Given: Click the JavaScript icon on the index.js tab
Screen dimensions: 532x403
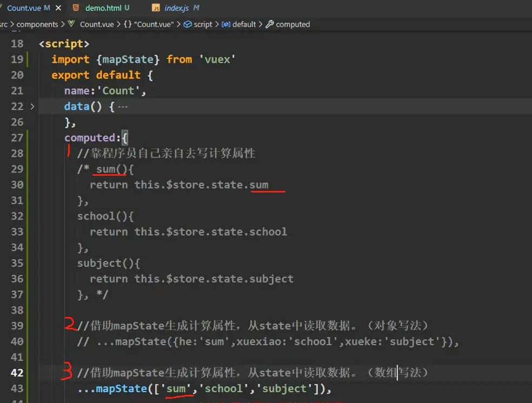Looking at the screenshot, I should point(156,8).
